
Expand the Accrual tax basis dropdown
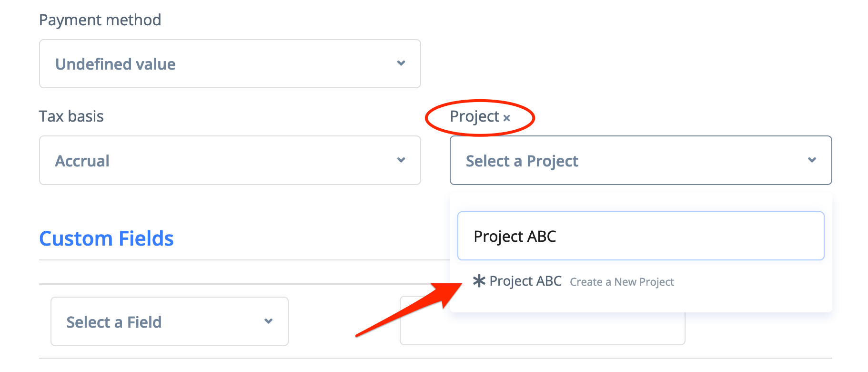pyautogui.click(x=230, y=160)
